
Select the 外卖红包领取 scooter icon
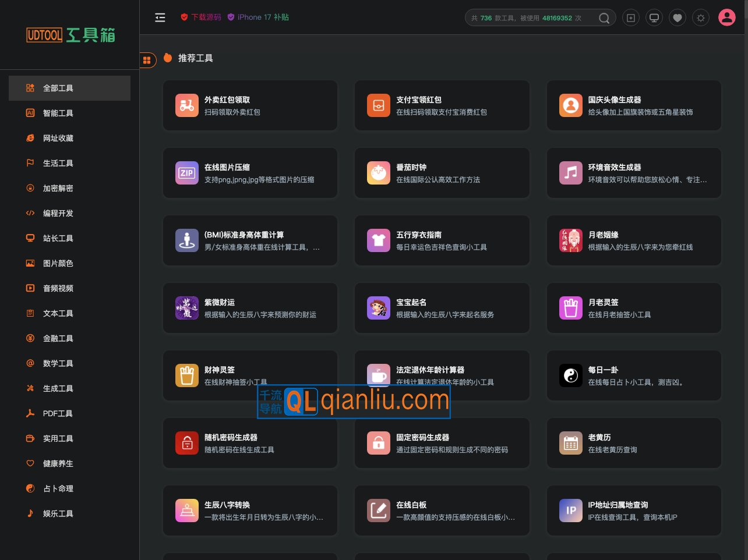click(187, 105)
